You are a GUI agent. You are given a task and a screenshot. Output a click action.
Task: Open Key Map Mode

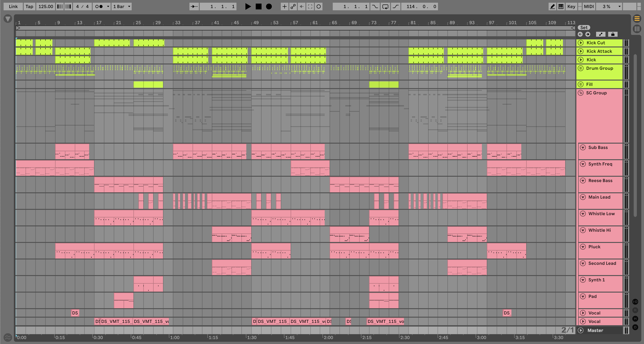[571, 6]
